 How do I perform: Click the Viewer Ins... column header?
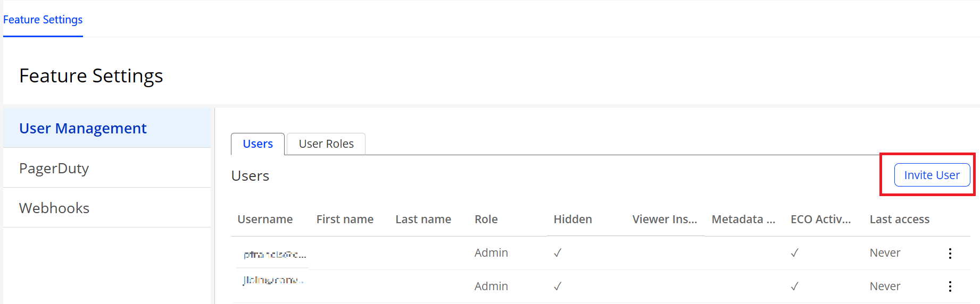[665, 219]
